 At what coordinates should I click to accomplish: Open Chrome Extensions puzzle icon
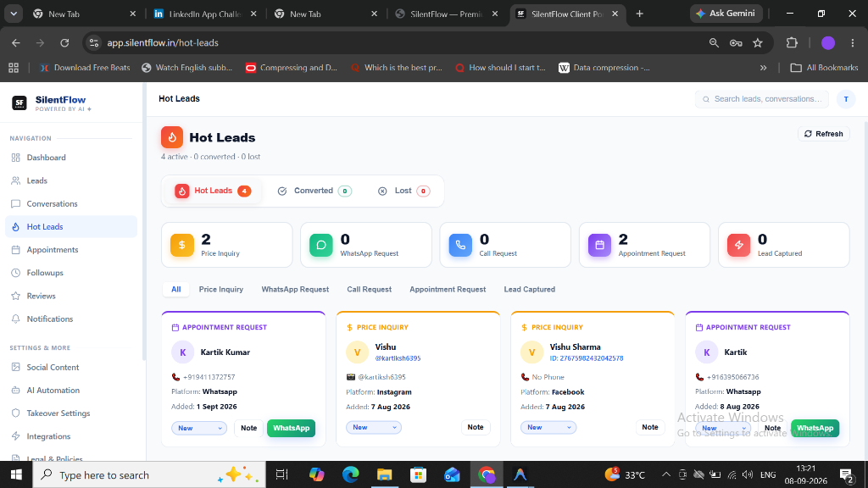click(x=793, y=42)
